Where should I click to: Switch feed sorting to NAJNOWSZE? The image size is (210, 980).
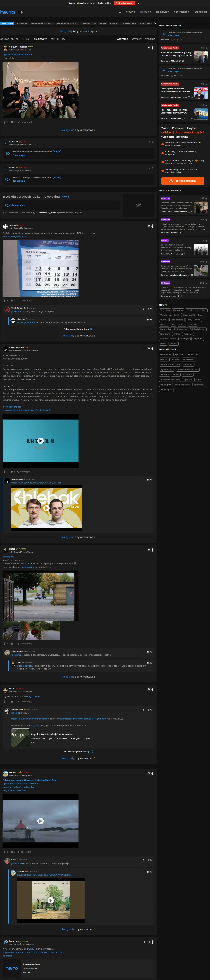pyautogui.click(x=40, y=39)
